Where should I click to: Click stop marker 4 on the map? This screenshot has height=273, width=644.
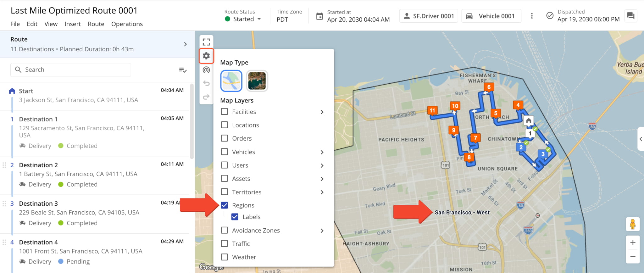[x=518, y=105]
